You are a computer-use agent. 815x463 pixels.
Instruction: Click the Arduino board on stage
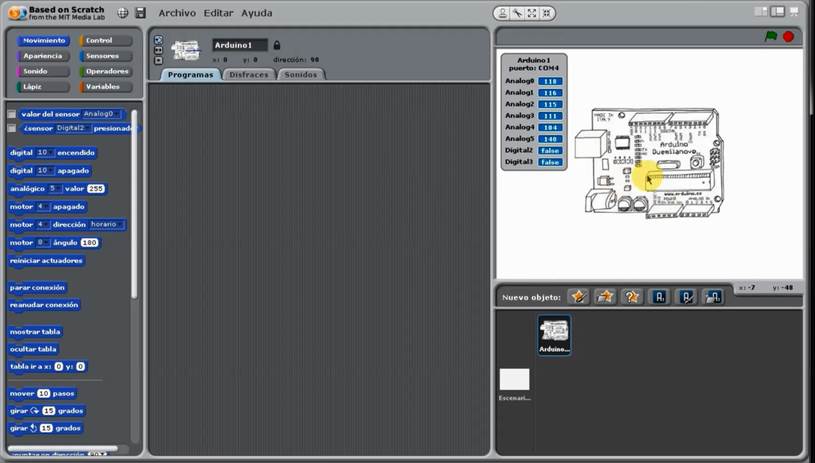(650, 163)
